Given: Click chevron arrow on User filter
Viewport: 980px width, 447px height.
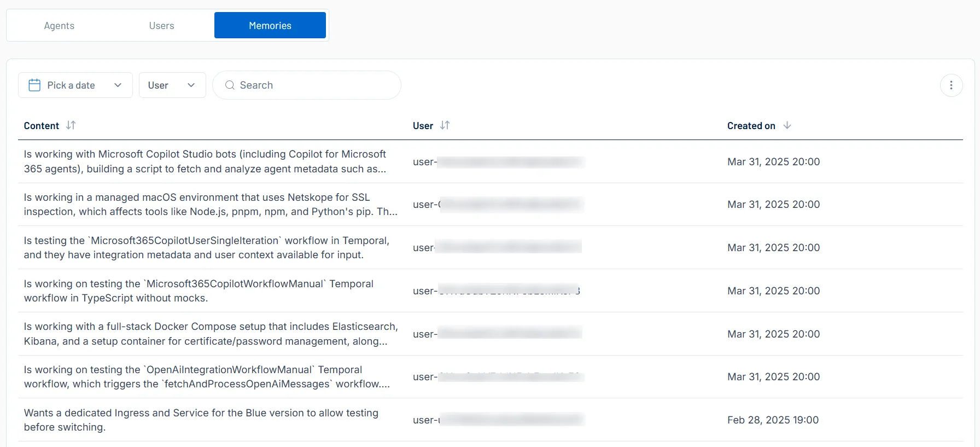Looking at the screenshot, I should 191,85.
